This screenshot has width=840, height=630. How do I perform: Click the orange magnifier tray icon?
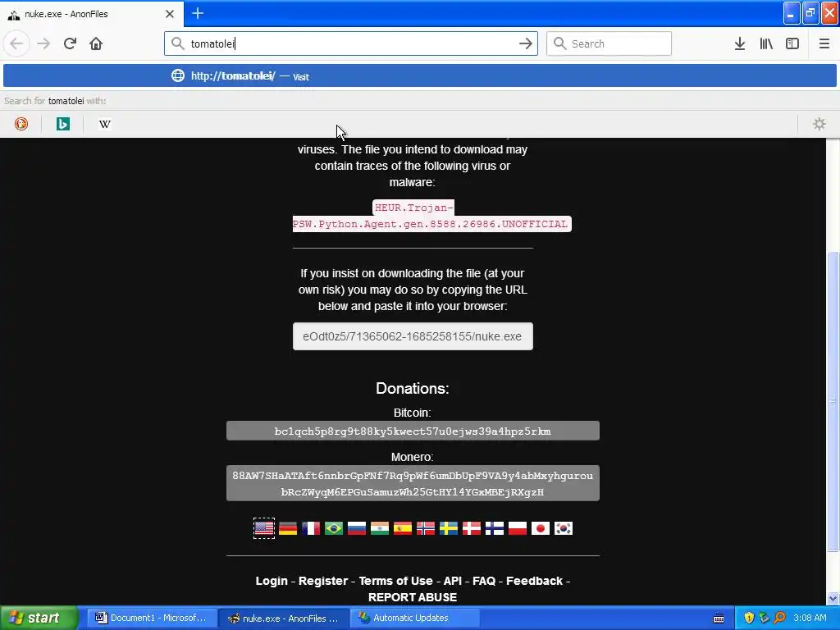(779, 618)
